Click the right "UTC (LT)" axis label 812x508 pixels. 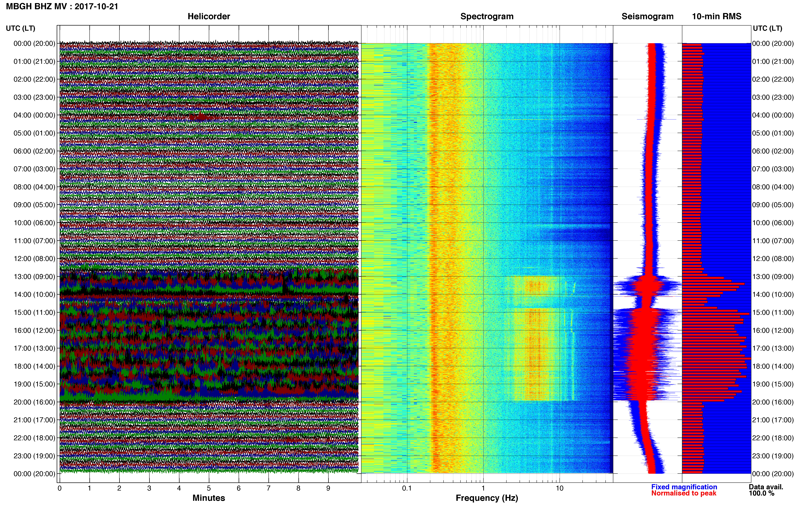point(767,28)
